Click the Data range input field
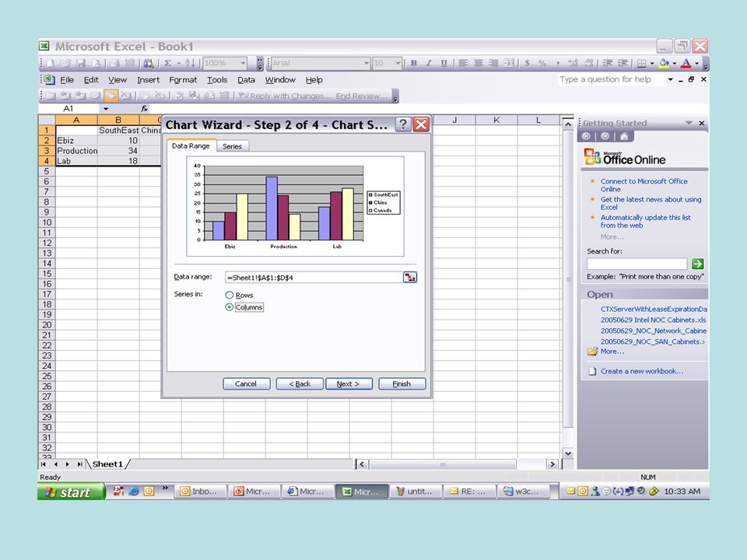Image resolution: width=747 pixels, height=560 pixels. pyautogui.click(x=314, y=277)
